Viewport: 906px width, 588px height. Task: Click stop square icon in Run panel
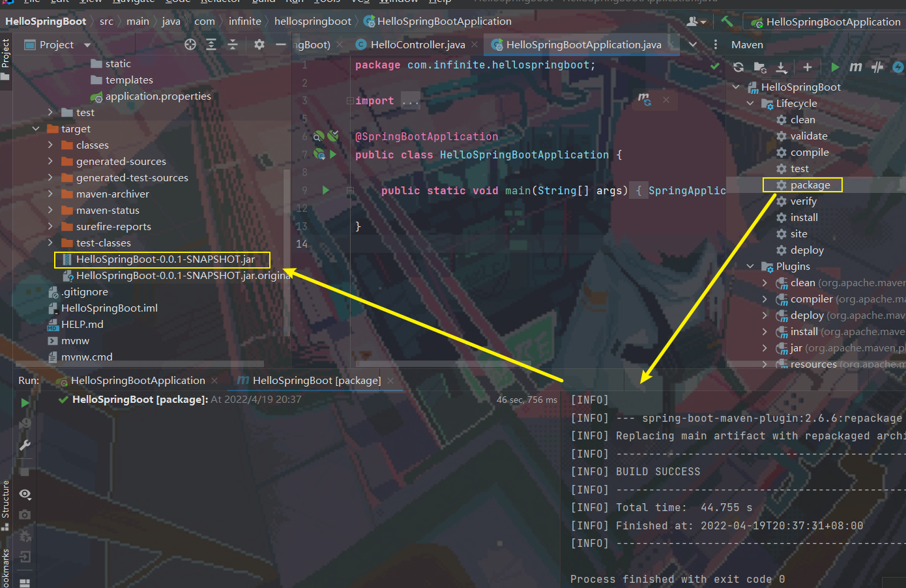[x=25, y=471]
